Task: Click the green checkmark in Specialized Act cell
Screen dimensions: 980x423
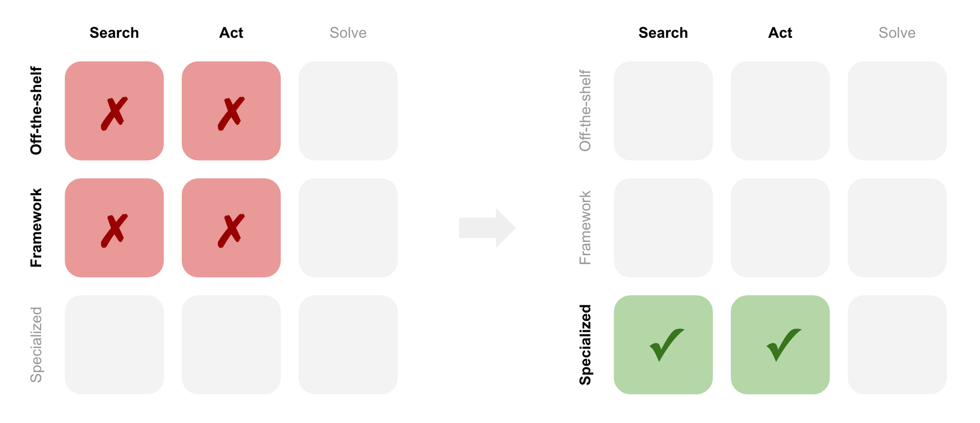Action: point(784,345)
